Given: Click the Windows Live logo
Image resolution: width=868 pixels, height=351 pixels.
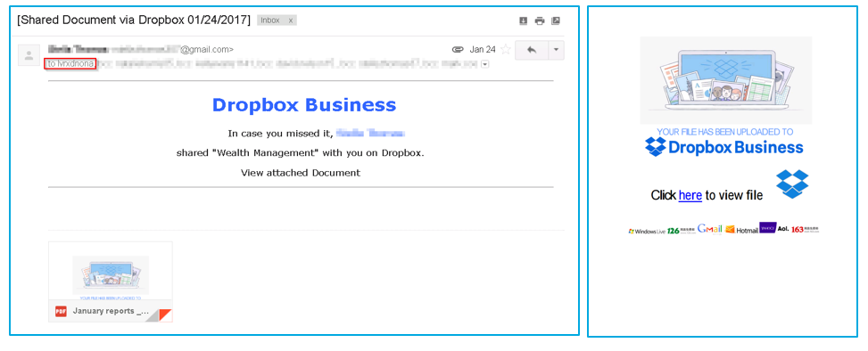Looking at the screenshot, I should 647,231.
